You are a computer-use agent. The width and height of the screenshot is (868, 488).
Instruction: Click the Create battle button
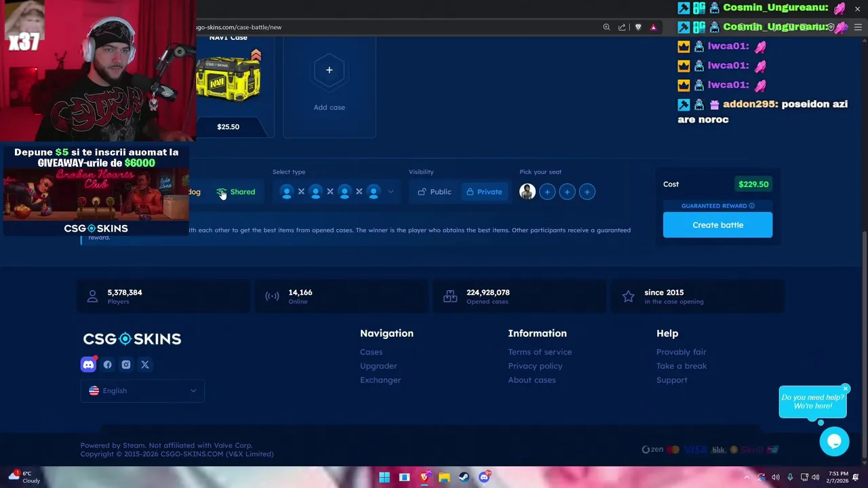point(717,225)
